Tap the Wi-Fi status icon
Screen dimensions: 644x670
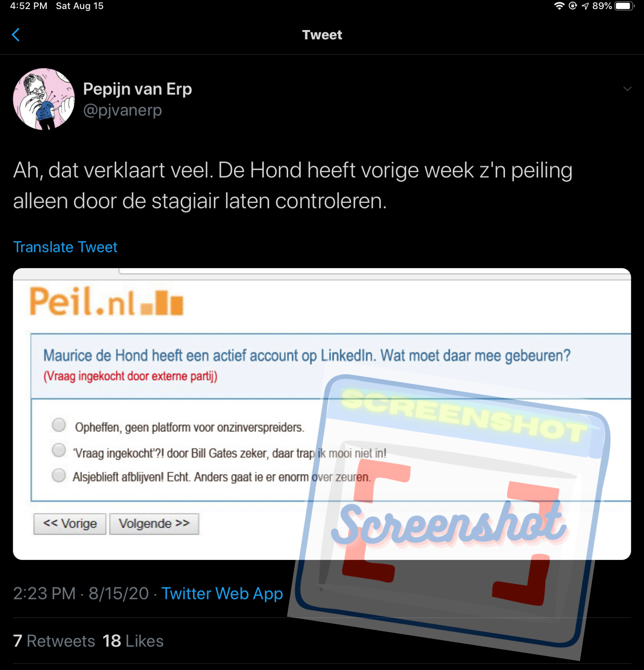click(x=559, y=6)
